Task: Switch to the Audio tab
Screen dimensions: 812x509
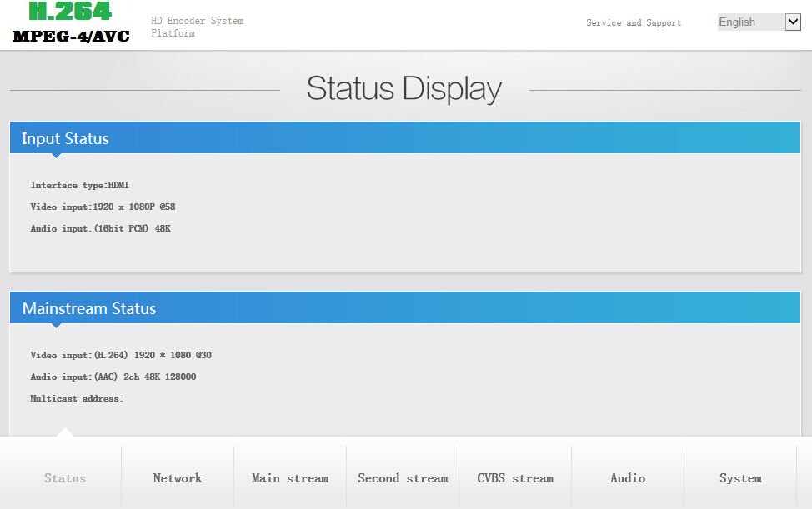Action: 628,478
